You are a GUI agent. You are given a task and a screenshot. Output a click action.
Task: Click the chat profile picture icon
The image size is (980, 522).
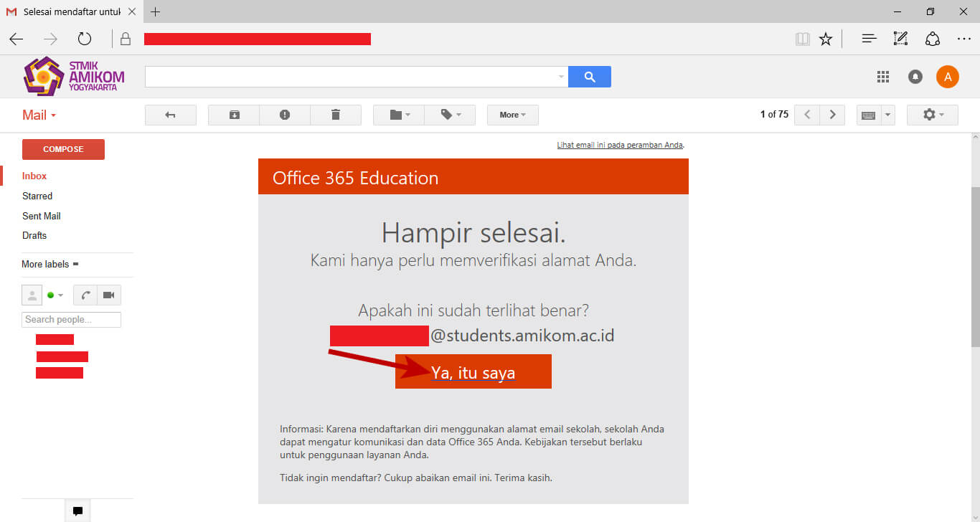click(32, 295)
